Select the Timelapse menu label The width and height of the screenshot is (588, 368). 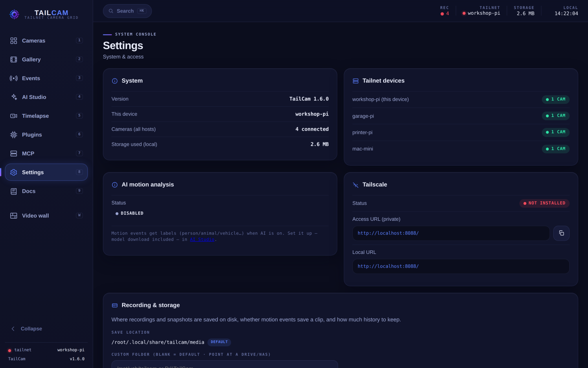click(x=35, y=116)
